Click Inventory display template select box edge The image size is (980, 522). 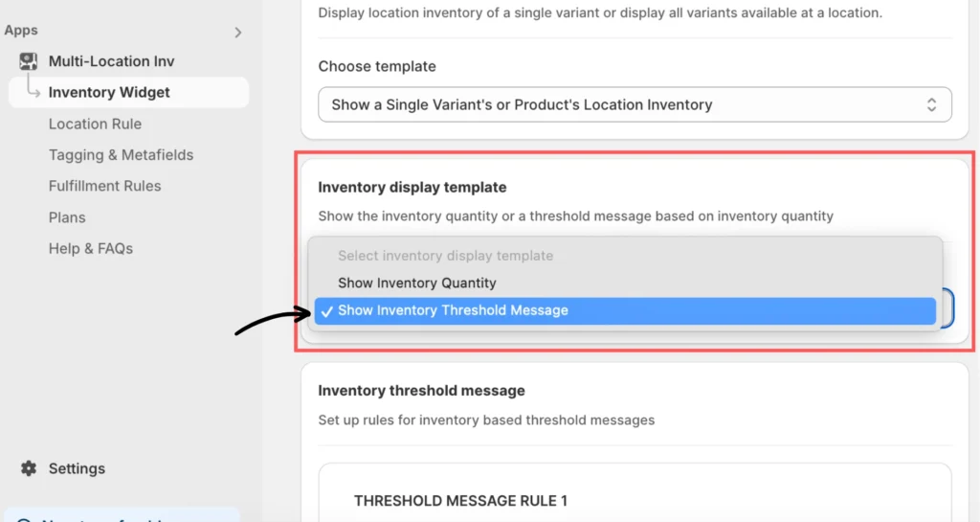(947, 308)
